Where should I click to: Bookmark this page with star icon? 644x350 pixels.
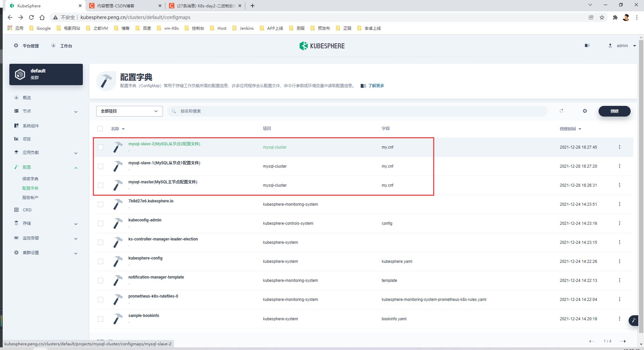[x=602, y=17]
